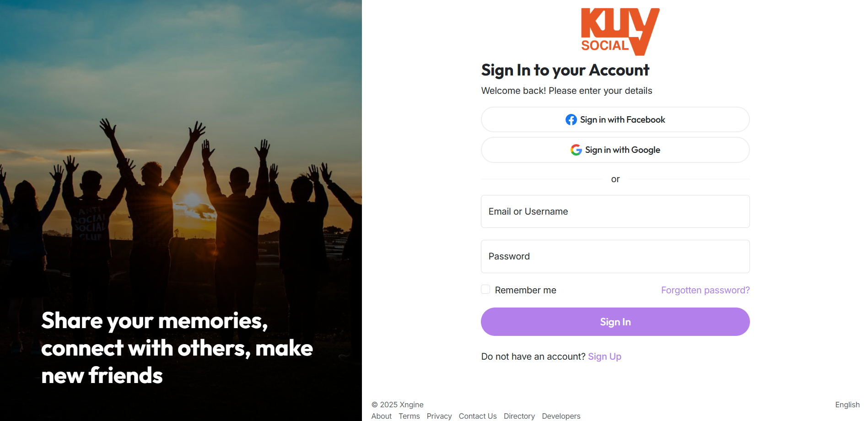Click the KUY Social logo
This screenshot has width=868, height=421.
[620, 32]
